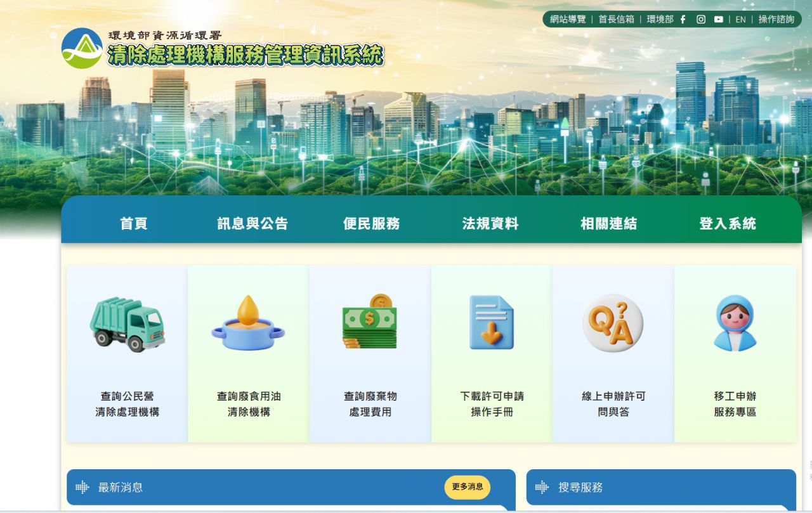This screenshot has width=812, height=513.
Task: Click the megaphone icon beside 最新消息
Action: (81, 488)
